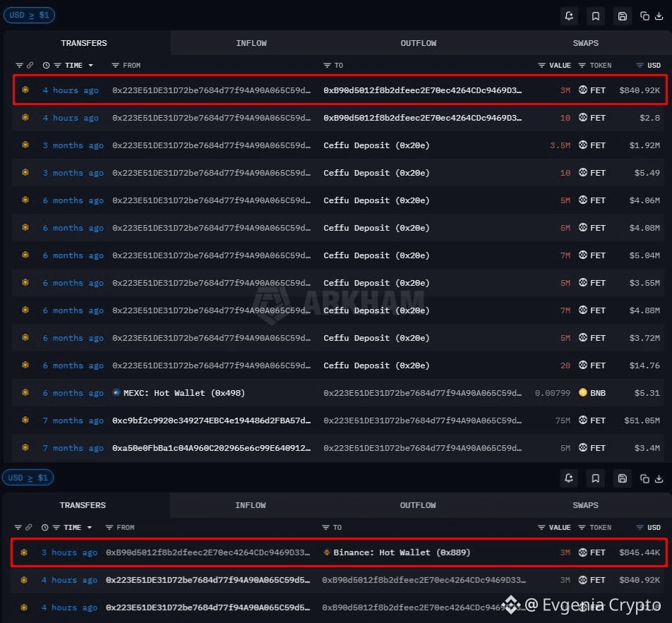
Task: Click the $14.76 USD value
Action: point(644,365)
